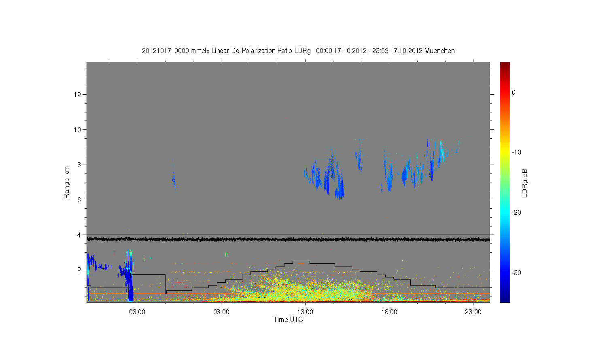Click the 8 km range tick label

80,165
